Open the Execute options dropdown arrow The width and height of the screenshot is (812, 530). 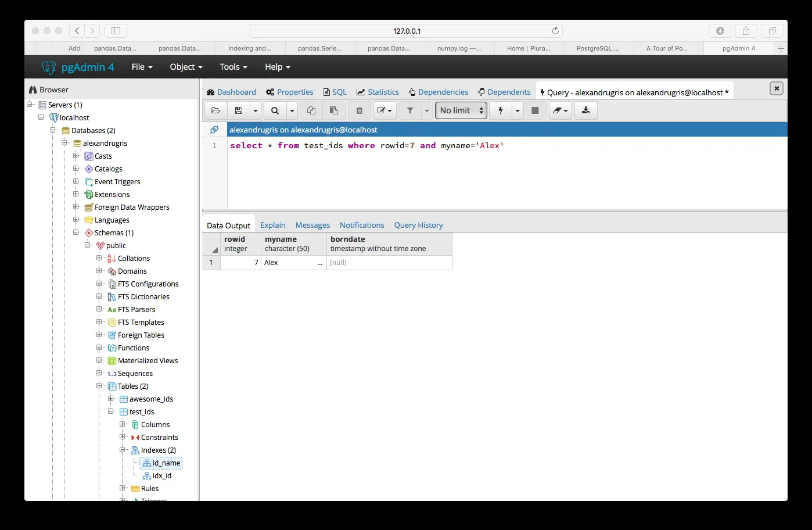point(518,110)
